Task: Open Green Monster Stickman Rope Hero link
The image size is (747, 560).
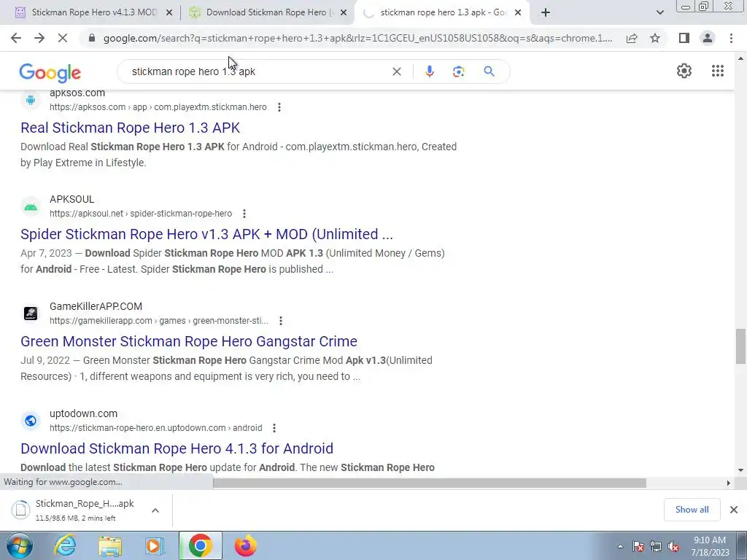Action: click(x=189, y=341)
